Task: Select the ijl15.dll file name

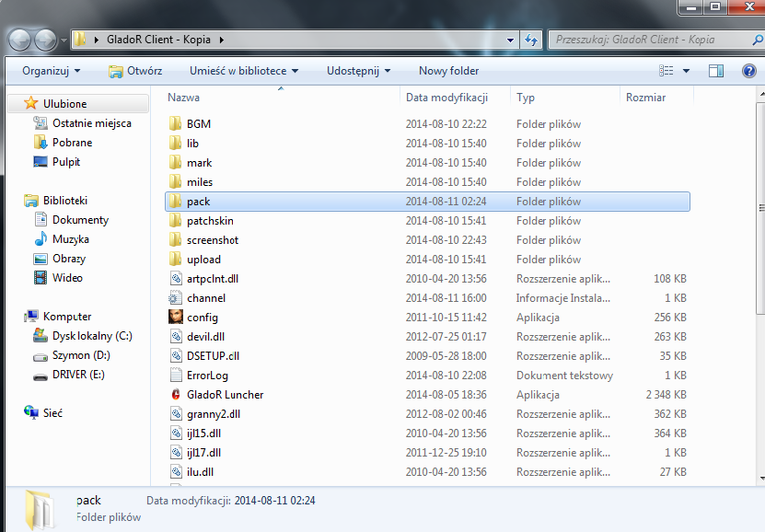Action: point(204,433)
